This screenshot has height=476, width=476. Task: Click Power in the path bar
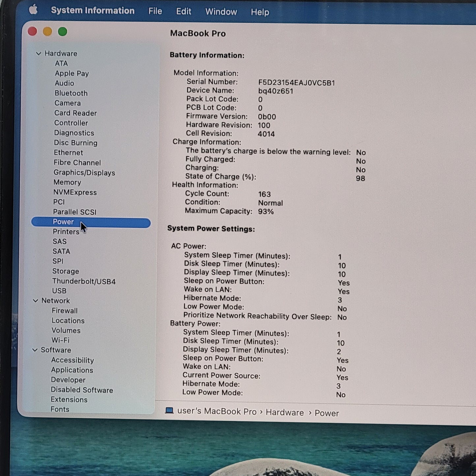click(x=327, y=413)
